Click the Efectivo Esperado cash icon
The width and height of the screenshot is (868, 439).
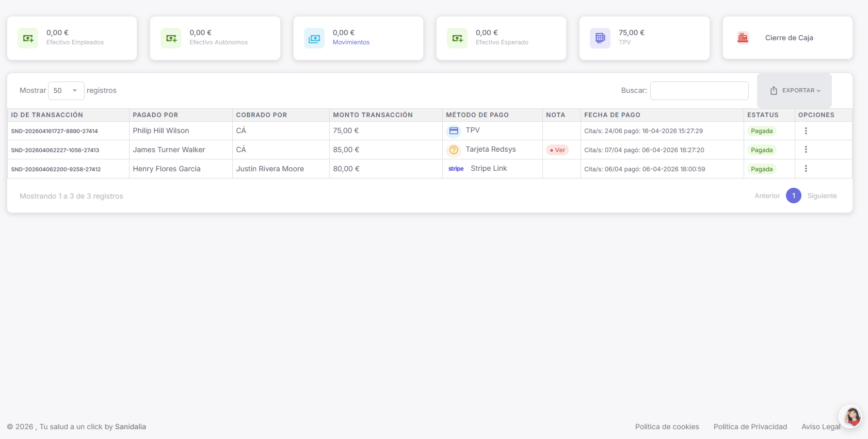coord(457,38)
